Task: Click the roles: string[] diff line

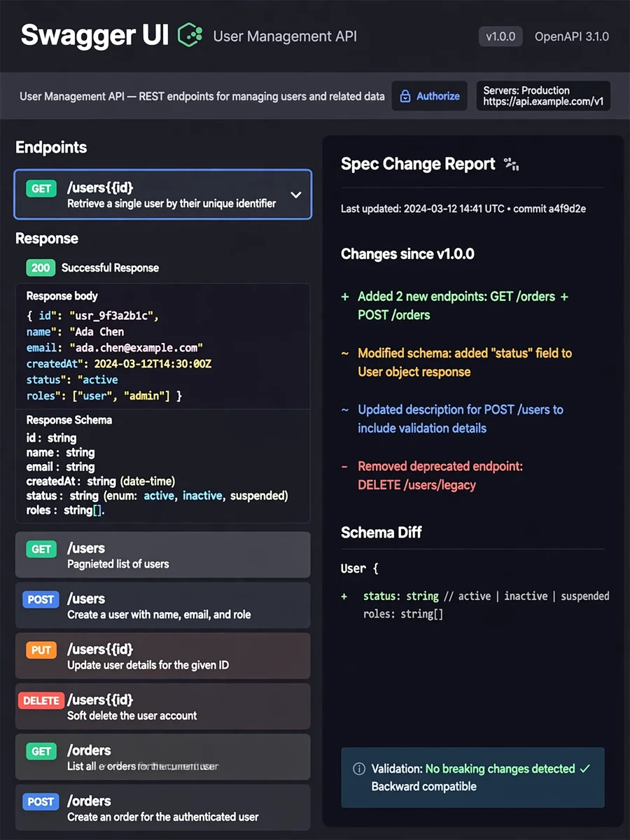Action: (x=403, y=614)
